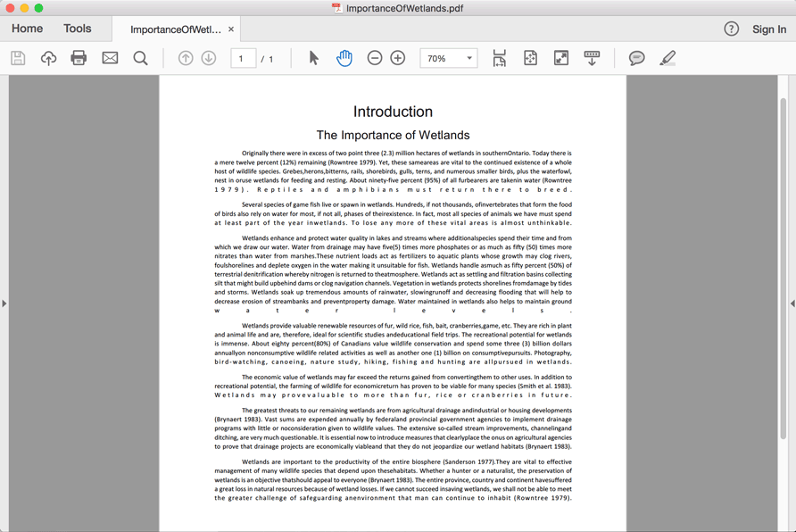Image resolution: width=796 pixels, height=532 pixels.
Task: Click the Introduction heading text
Action: 393,112
